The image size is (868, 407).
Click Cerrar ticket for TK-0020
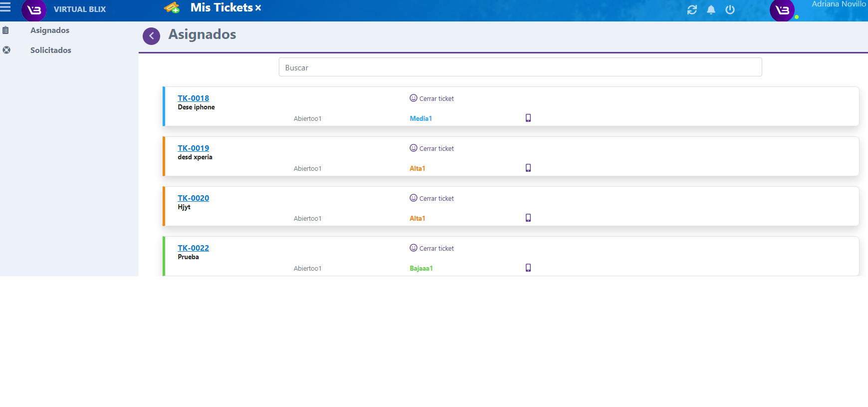[432, 198]
